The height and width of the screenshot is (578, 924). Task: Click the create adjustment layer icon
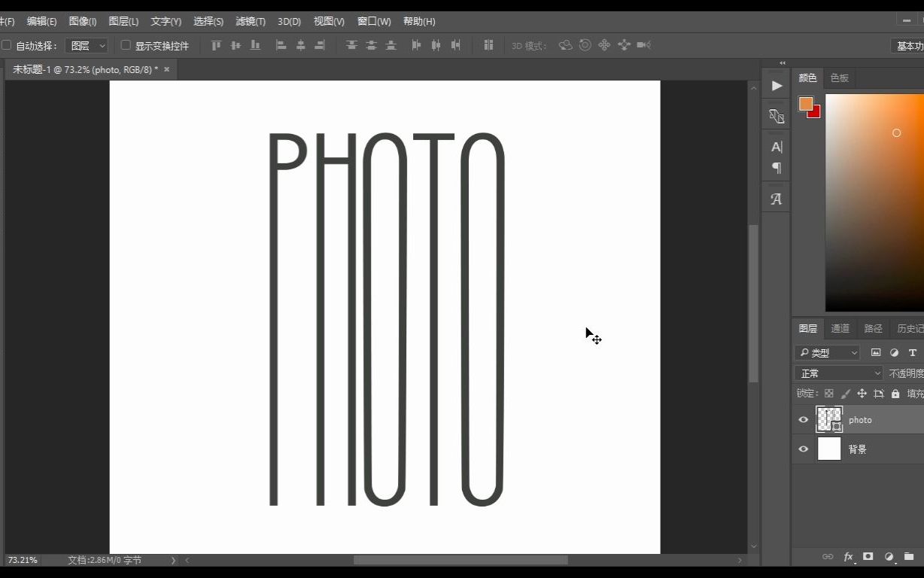[890, 557]
